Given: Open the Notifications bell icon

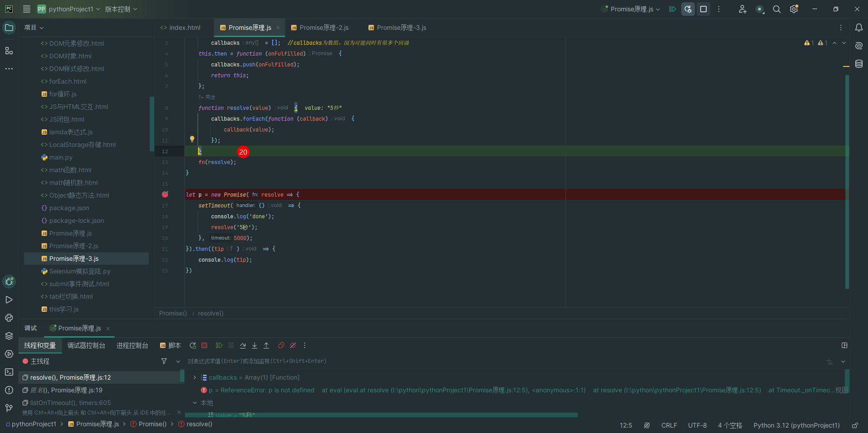Looking at the screenshot, I should 859,28.
